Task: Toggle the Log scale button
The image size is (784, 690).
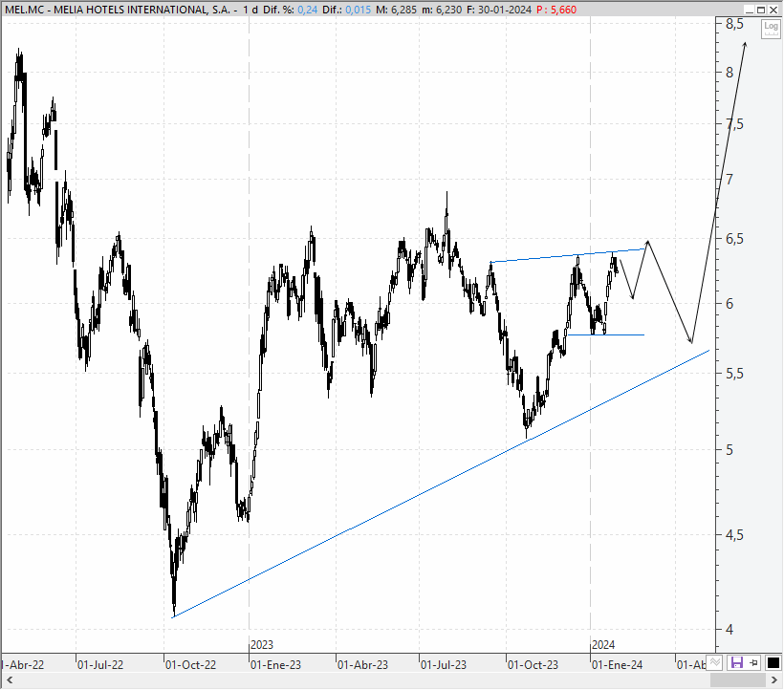Action: tap(771, 29)
